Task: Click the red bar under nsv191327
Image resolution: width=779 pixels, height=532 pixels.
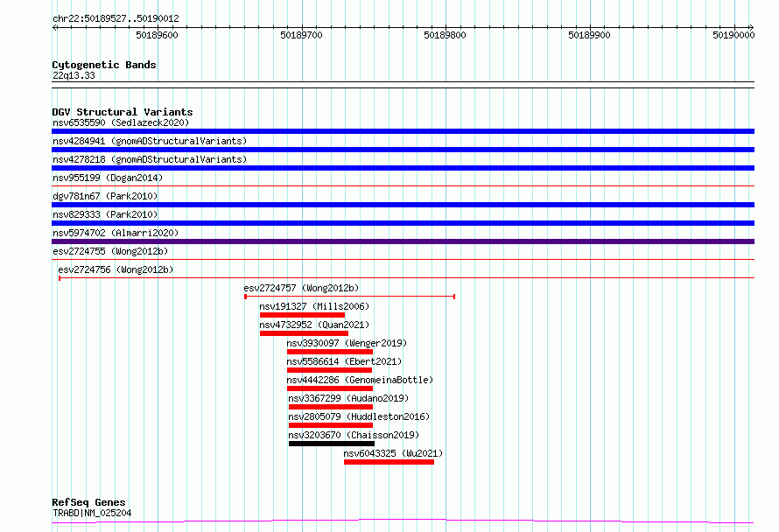Action: (302, 315)
